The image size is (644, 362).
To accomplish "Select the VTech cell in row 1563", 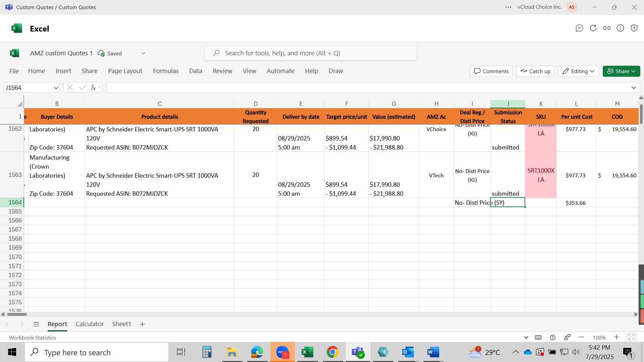I will (x=436, y=175).
